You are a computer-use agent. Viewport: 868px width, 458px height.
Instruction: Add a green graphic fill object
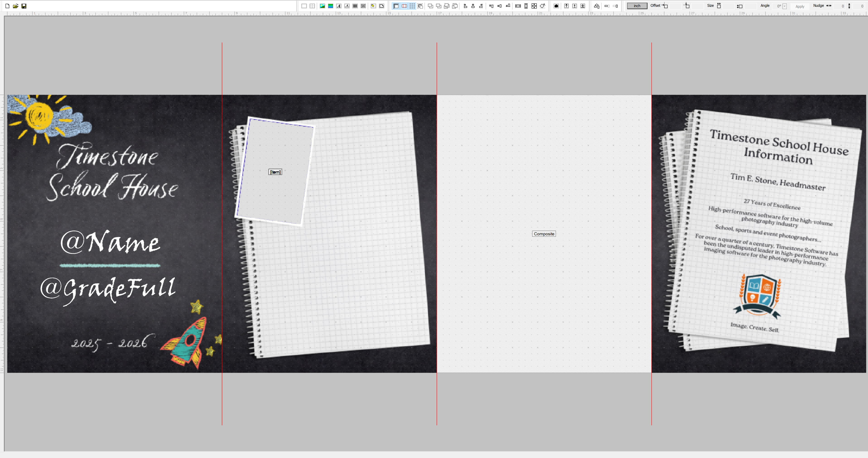(330, 6)
